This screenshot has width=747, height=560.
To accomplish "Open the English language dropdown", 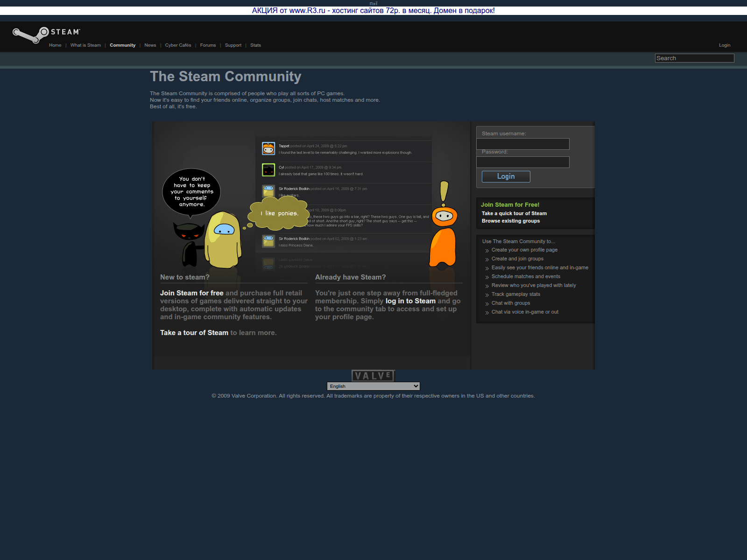I will pos(373,386).
